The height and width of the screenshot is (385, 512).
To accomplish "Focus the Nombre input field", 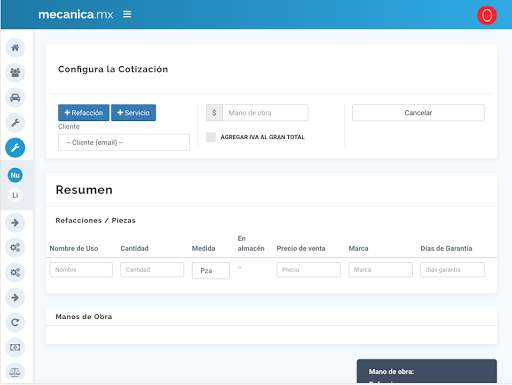I will tap(81, 270).
